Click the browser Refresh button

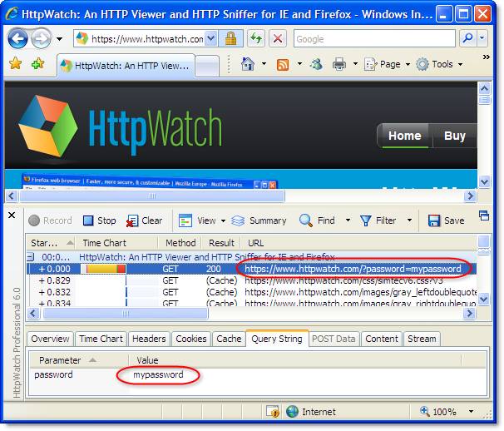pyautogui.click(x=254, y=39)
